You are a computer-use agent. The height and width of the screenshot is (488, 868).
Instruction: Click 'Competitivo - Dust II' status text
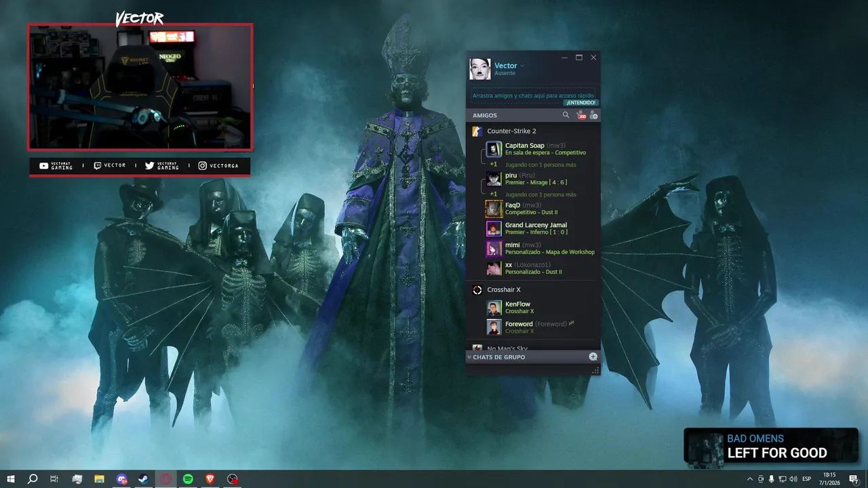click(x=531, y=213)
